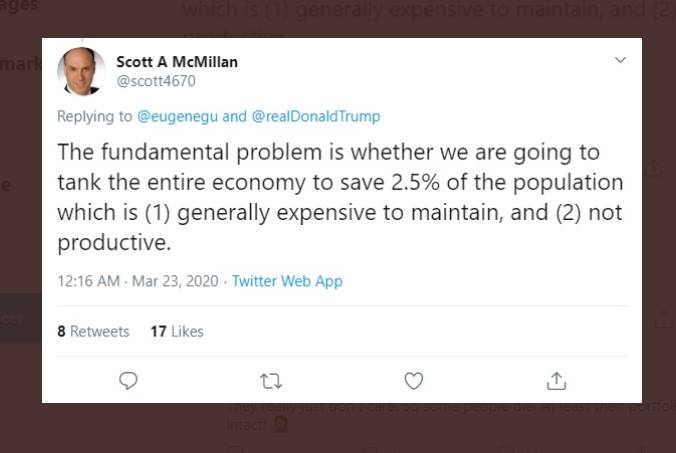This screenshot has height=453, width=676.
Task: Open Scott A McMillan's profile picture
Action: tap(81, 71)
